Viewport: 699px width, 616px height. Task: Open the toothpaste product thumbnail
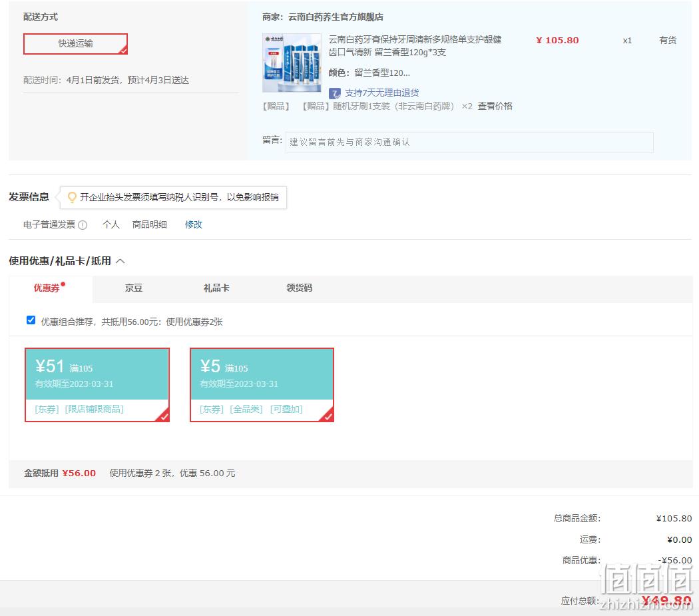point(292,63)
